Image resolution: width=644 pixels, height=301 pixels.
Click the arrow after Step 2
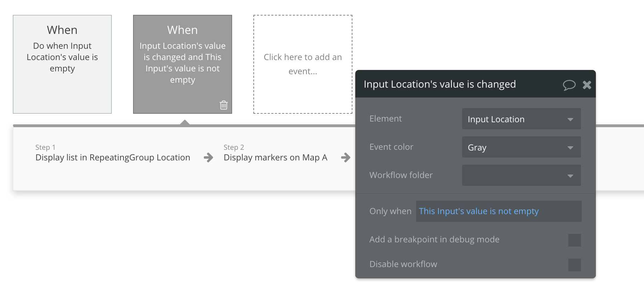click(x=346, y=158)
